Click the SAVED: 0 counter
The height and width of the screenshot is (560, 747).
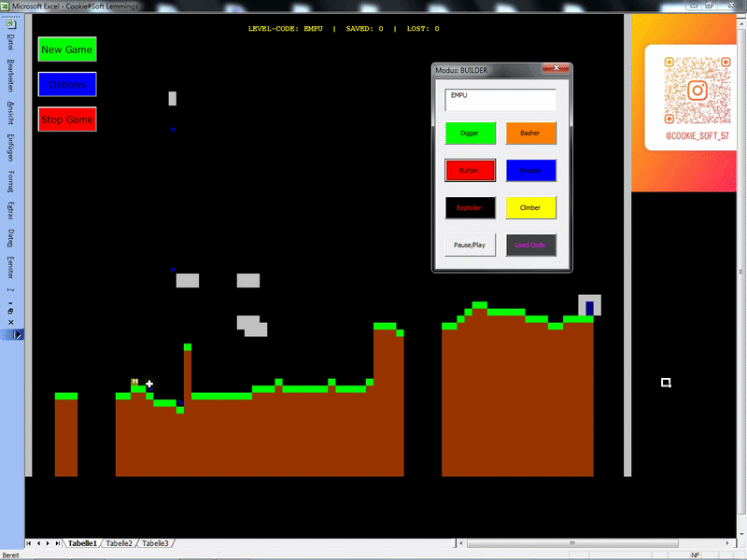[x=364, y=29]
